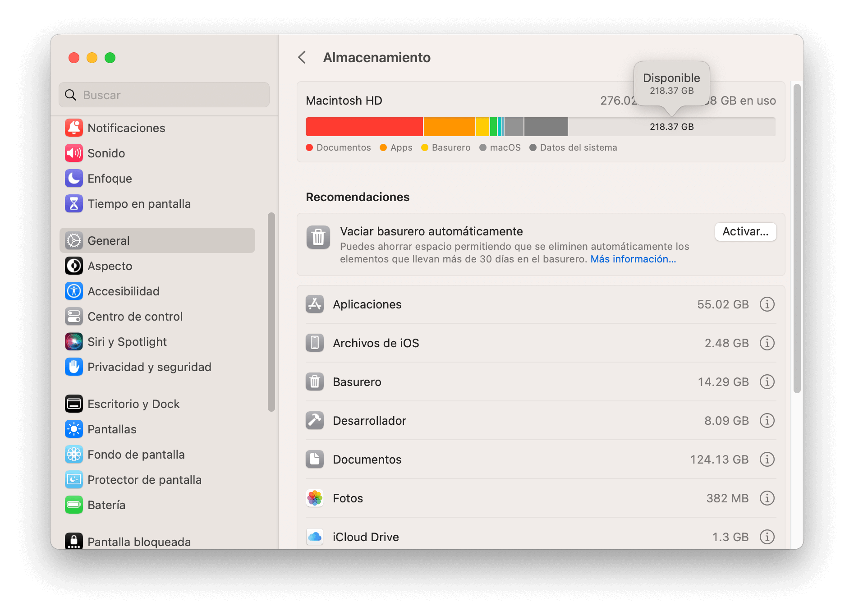Open the Más información... link
This screenshot has width=854, height=616.
point(633,259)
